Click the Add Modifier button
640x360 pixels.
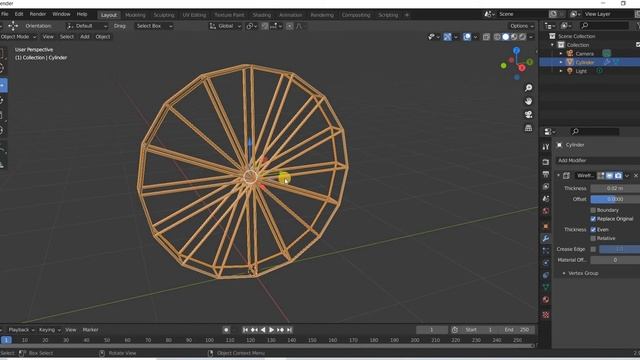pos(598,160)
